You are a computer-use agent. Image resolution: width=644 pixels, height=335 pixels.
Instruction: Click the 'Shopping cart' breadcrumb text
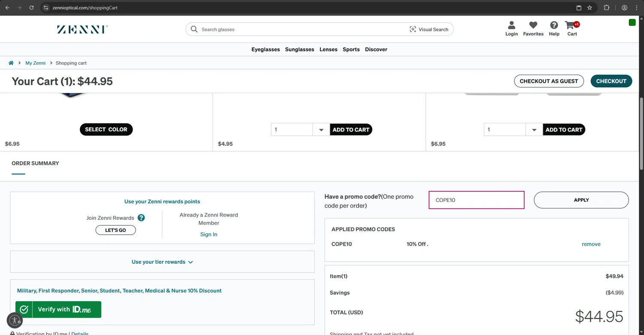[71, 63]
